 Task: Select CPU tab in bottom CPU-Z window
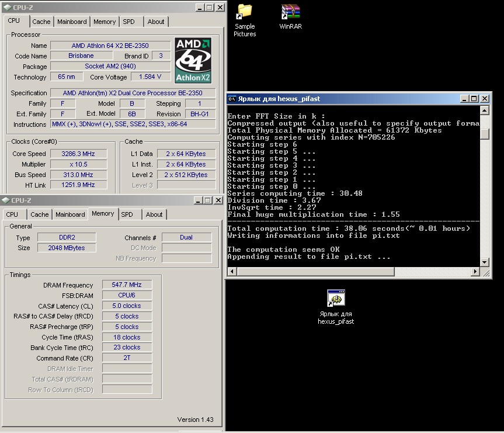coord(12,214)
